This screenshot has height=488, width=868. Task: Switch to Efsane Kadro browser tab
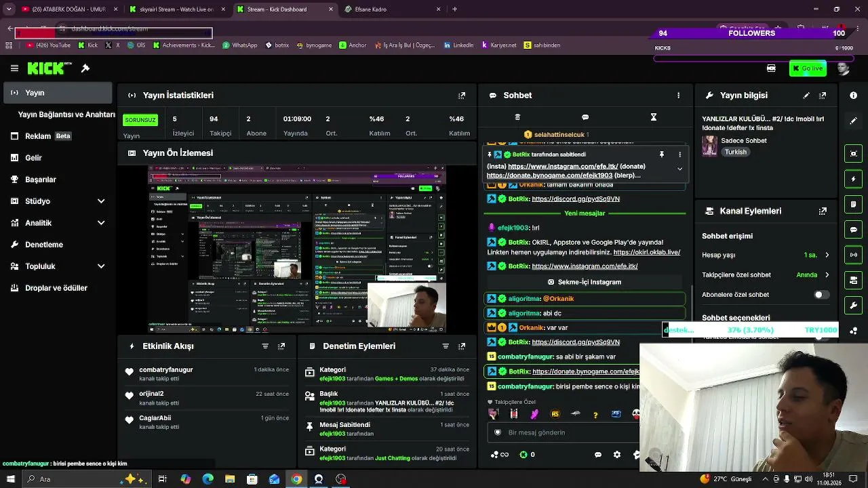pos(393,9)
